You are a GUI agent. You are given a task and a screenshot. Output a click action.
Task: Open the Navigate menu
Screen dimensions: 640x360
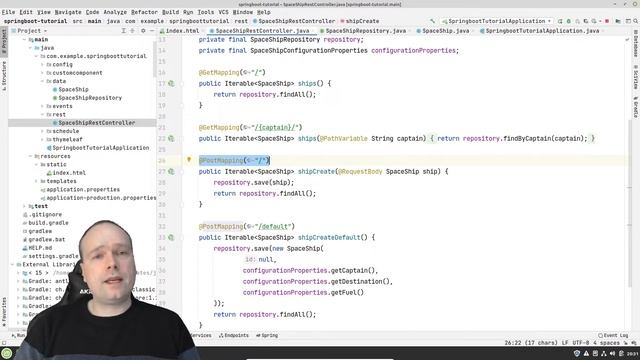[x=68, y=12]
